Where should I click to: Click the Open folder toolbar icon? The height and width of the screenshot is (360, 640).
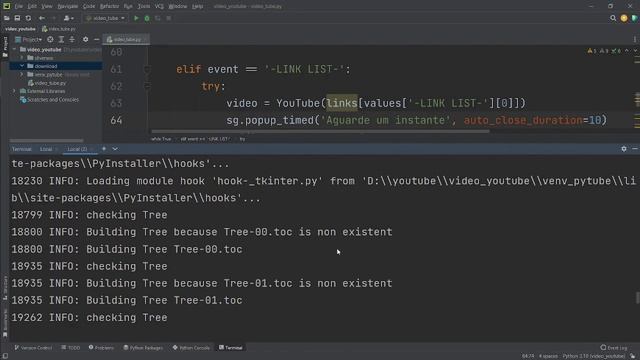point(7,18)
